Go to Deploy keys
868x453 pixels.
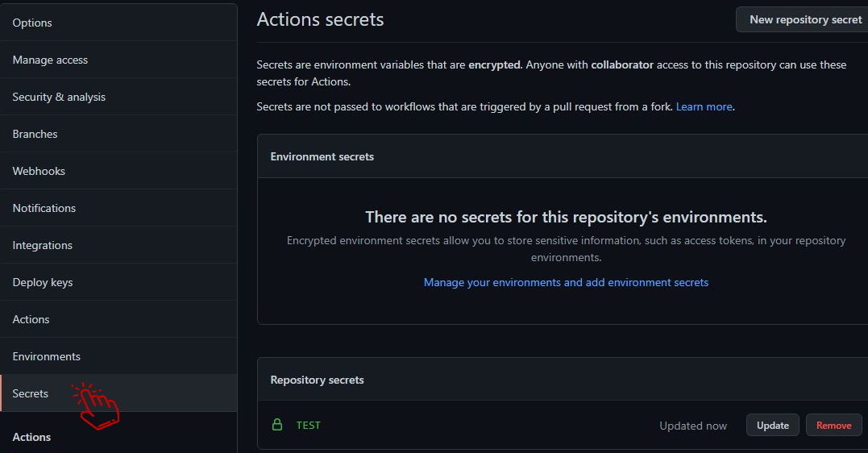[x=43, y=282]
